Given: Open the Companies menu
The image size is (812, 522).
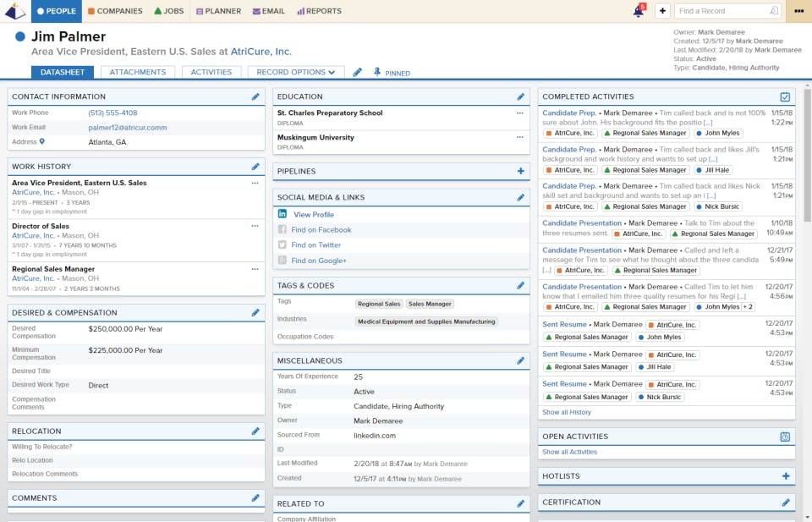Looking at the screenshot, I should 115,11.
